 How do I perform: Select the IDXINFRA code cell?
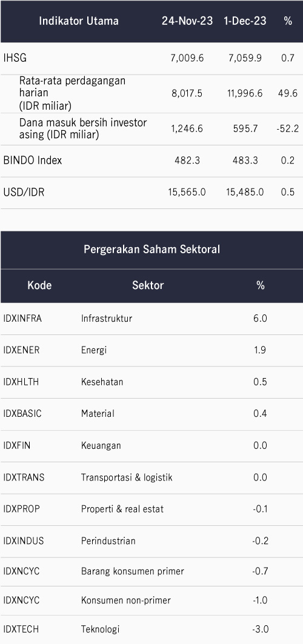(x=22, y=318)
